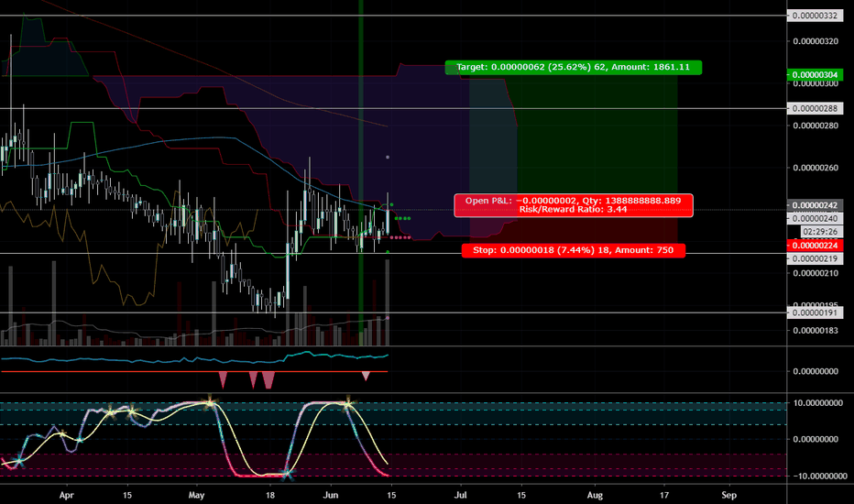Click the Sep label on the time axis
Image resolution: width=854 pixels, height=504 pixels.
[728, 495]
